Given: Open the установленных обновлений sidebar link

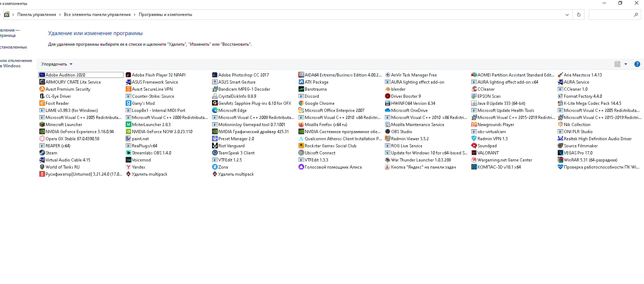Looking at the screenshot, I should (x=13, y=47).
